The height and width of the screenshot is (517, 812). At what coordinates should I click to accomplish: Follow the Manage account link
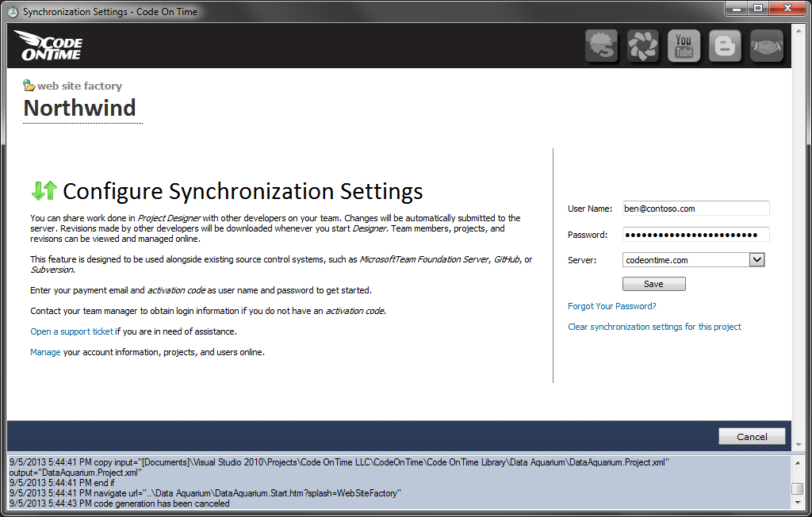click(45, 352)
